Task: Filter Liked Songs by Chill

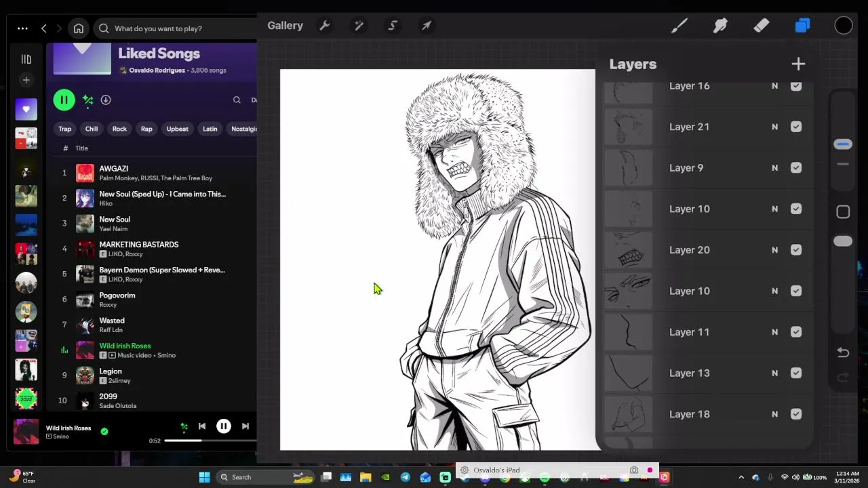Action: [x=92, y=129]
